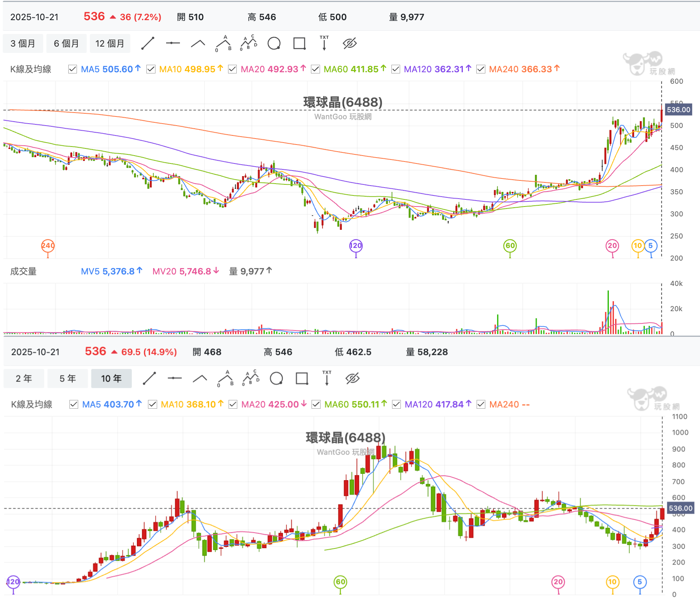Switch lower chart to 10 年 range
700x599 pixels.
(x=111, y=379)
